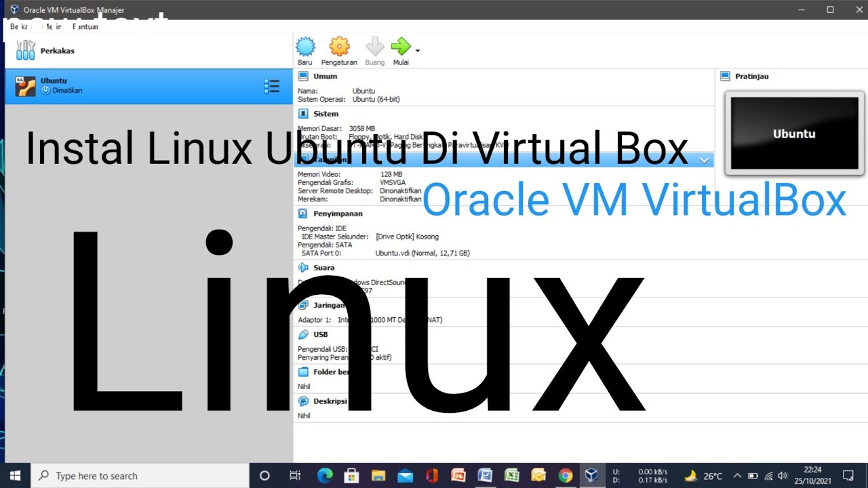
Task: Open the Mulai start-mode dropdown arrow
Action: coord(418,51)
